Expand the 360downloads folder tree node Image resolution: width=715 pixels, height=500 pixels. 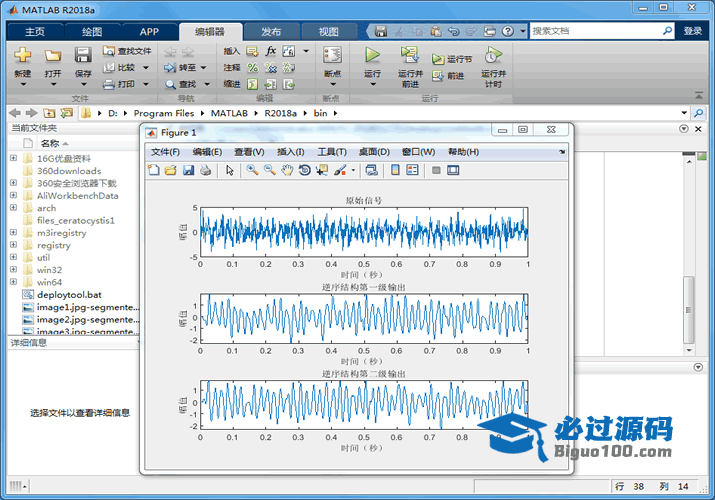point(13,171)
